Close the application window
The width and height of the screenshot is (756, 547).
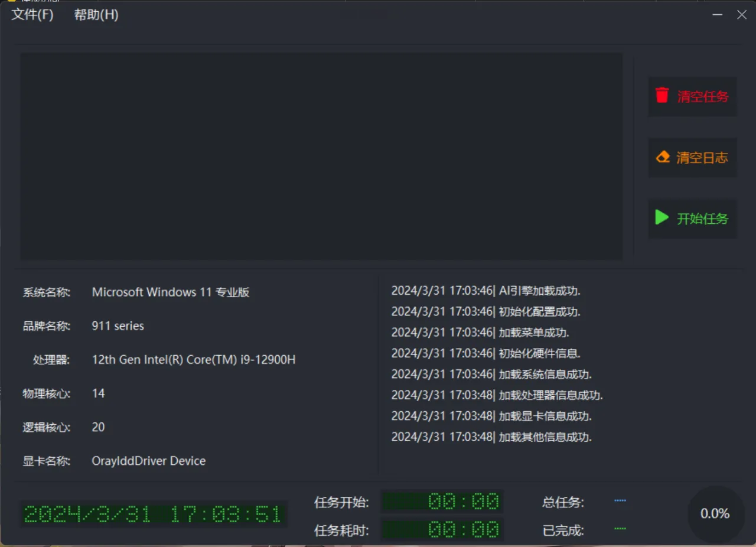[742, 15]
